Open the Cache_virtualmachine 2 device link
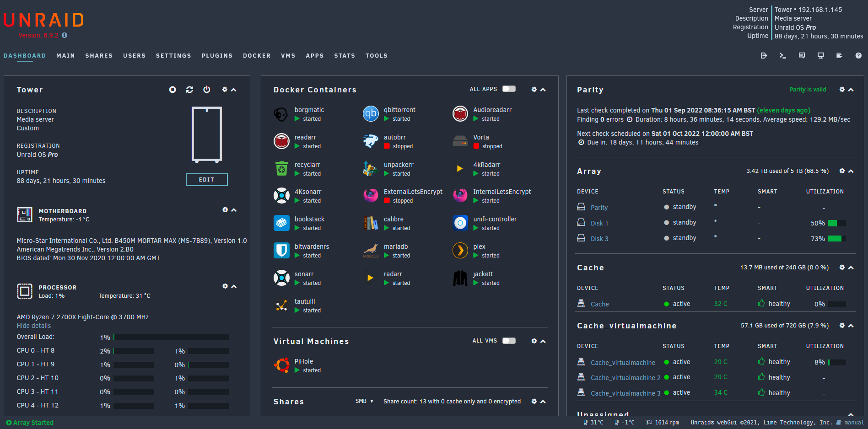Image resolution: width=868 pixels, height=429 pixels. [625, 378]
